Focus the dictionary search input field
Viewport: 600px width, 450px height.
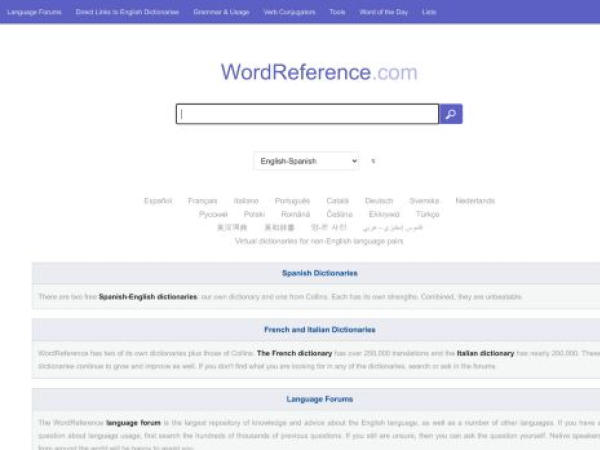click(307, 114)
